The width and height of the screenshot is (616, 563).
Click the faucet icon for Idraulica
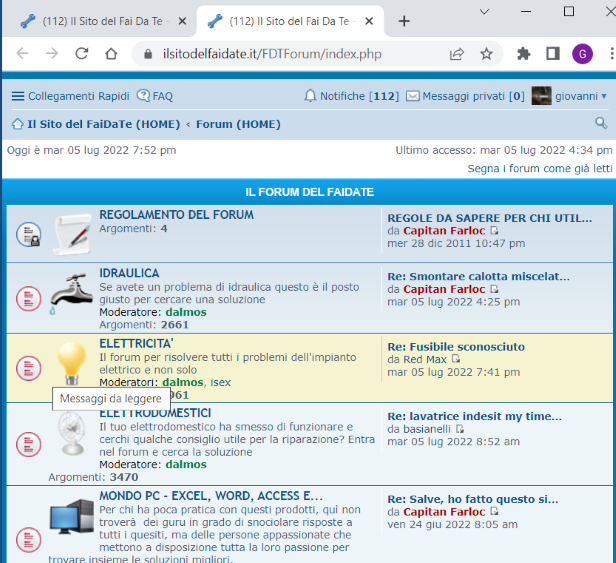[71, 293]
